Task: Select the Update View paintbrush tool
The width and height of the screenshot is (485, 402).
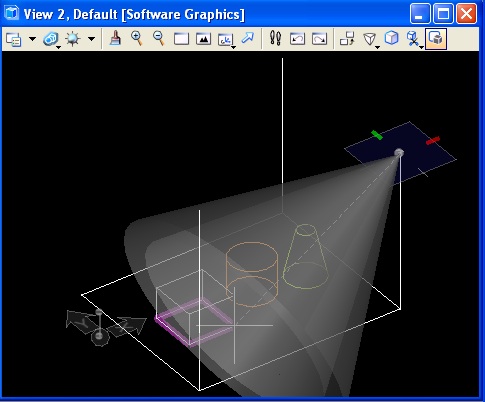Action: click(x=115, y=38)
